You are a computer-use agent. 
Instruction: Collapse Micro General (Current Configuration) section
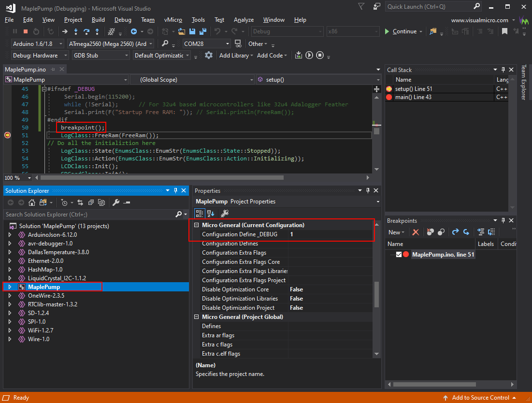pos(196,225)
